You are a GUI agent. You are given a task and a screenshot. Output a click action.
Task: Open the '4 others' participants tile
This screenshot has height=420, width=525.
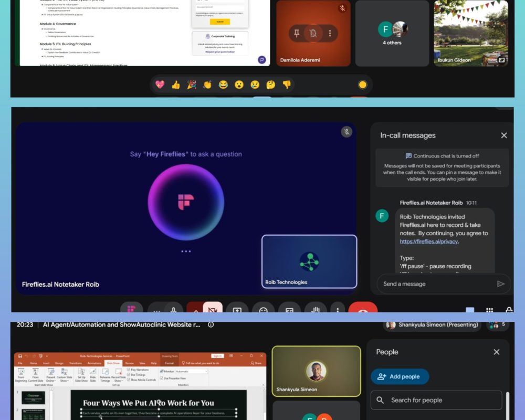392,33
